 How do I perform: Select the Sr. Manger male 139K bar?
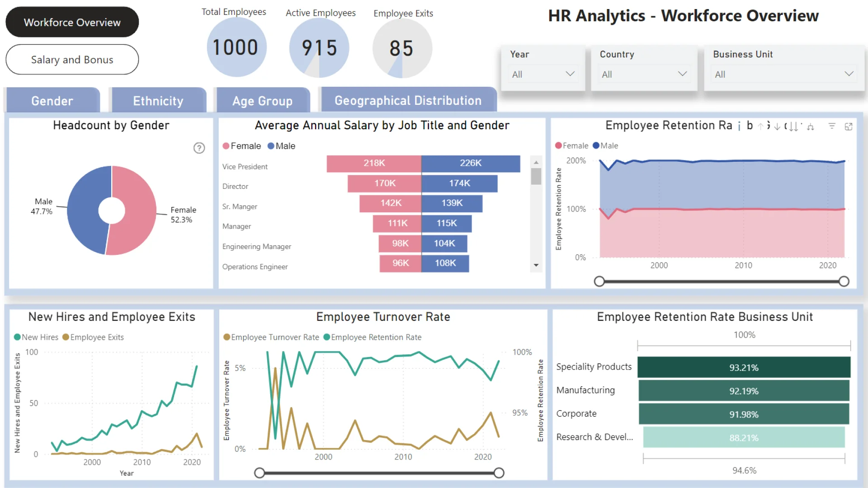pyautogui.click(x=452, y=203)
